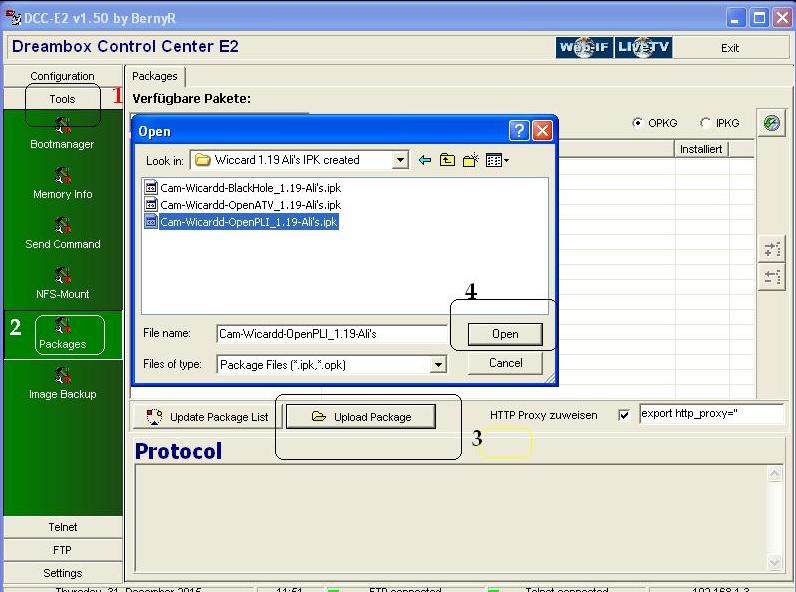Open the Tools sidebar section

[62, 99]
